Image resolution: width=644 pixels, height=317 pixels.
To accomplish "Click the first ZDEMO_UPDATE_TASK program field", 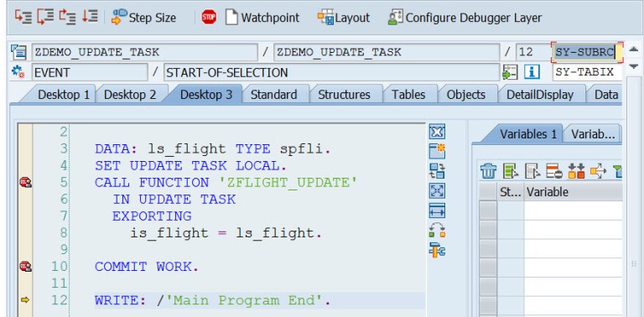I will (x=144, y=52).
